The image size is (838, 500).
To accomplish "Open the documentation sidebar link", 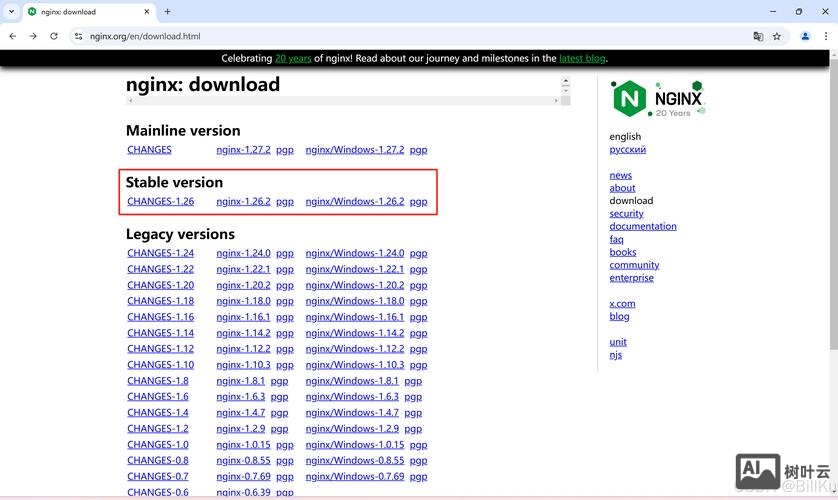I will 643,226.
